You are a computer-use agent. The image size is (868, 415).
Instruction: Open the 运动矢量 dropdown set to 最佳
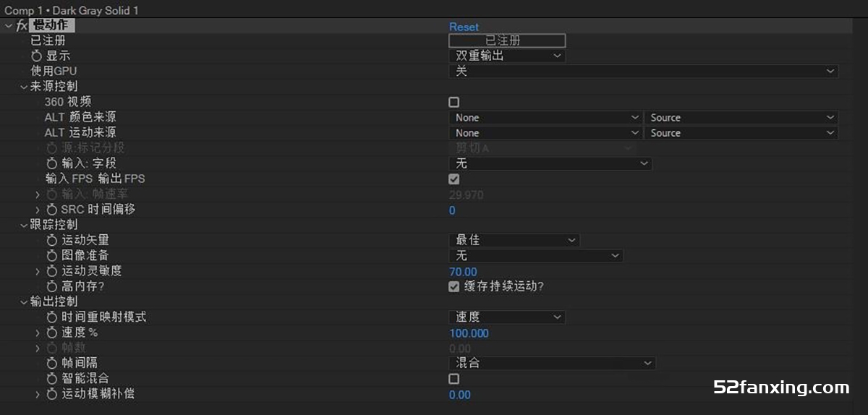coord(514,240)
